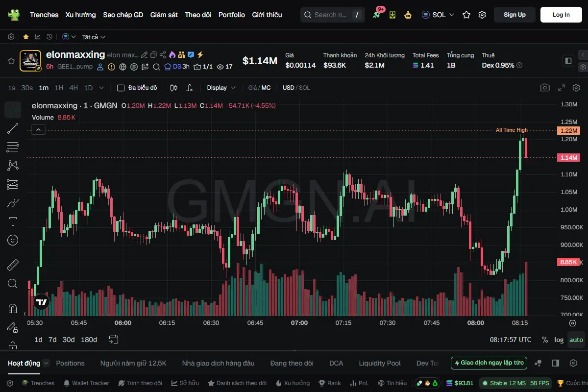Select the crosshair cursor tool
The image size is (588, 392).
[13, 110]
